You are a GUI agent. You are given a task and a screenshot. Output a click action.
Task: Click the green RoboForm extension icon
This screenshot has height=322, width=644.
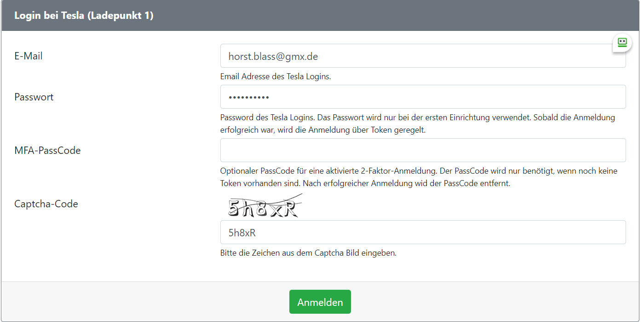click(x=622, y=42)
